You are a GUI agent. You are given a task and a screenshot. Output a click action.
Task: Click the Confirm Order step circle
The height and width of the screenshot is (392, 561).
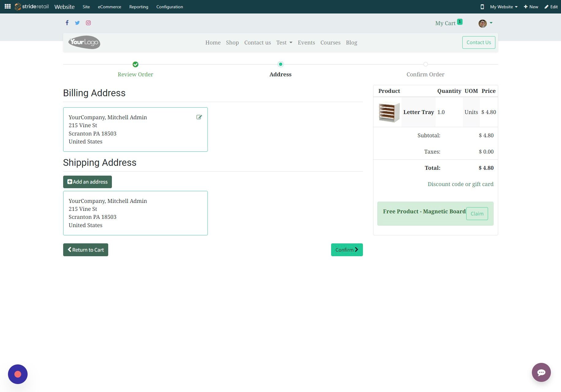click(x=425, y=64)
